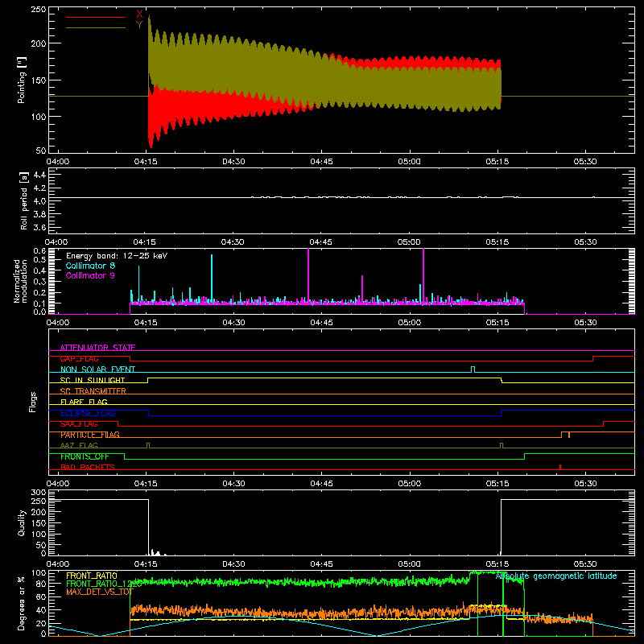Click the orange MAX_DET_VS_TOT legend entry
This screenshot has width=644, height=644.
click(100, 592)
